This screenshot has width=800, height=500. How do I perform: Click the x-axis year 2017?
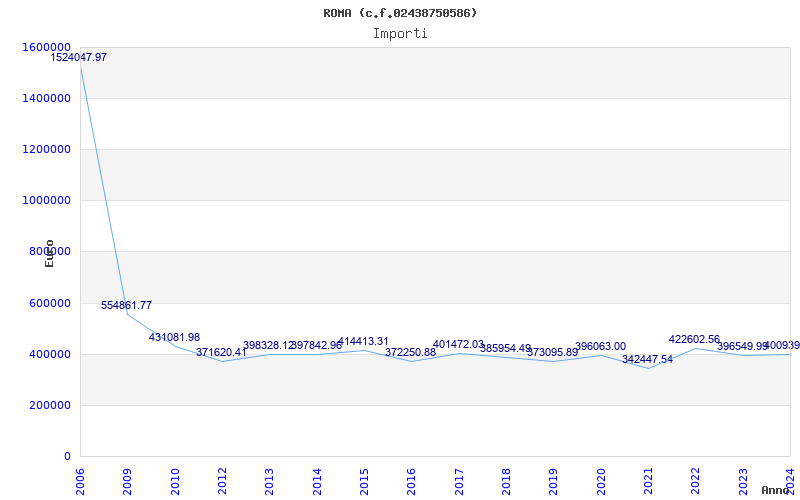point(459,482)
